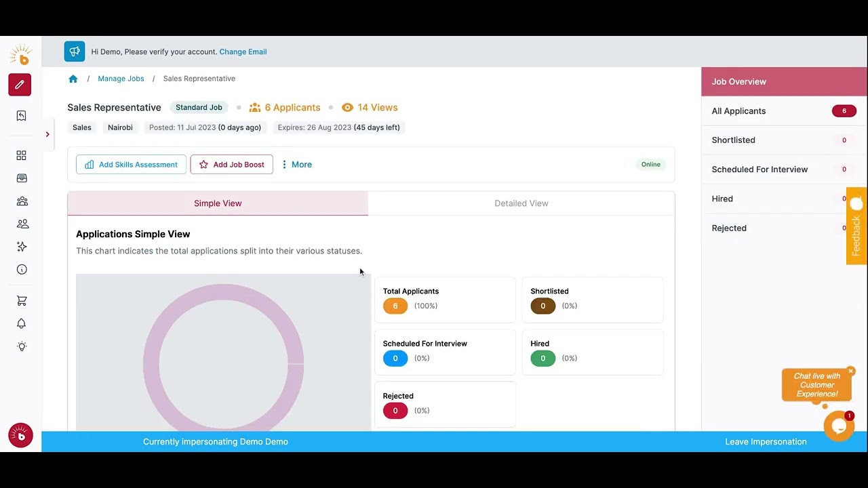Close the chat live popup
The width and height of the screenshot is (868, 488).
click(850, 371)
